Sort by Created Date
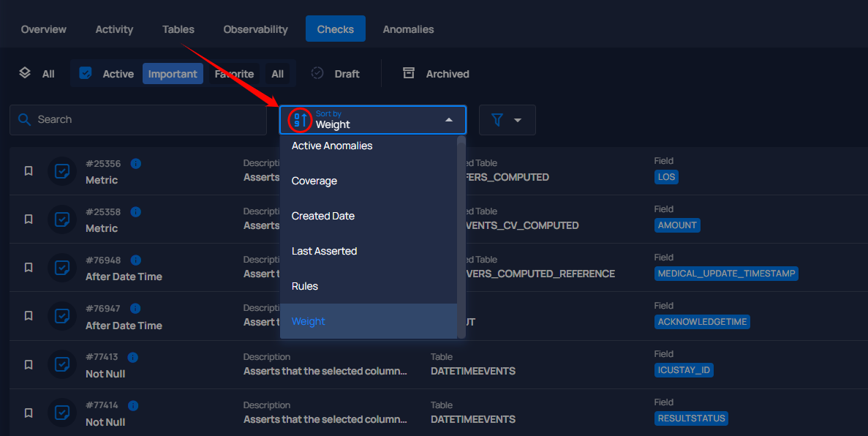The height and width of the screenshot is (436, 868). 369,216
